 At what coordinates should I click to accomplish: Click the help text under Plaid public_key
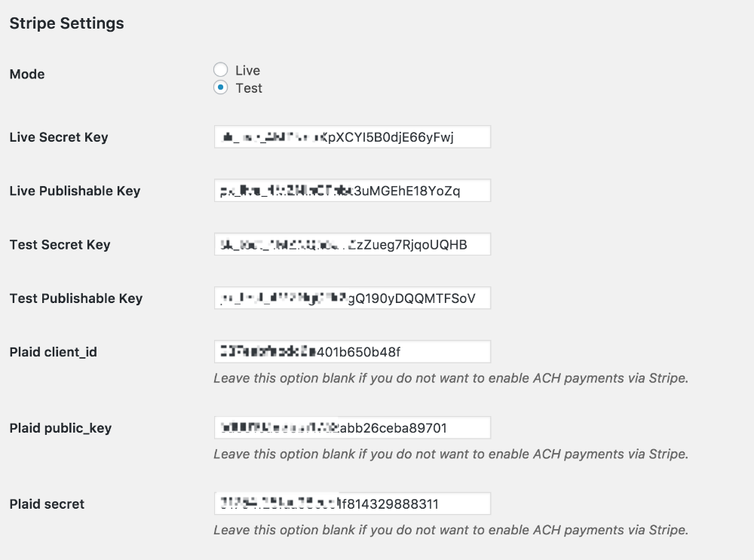451,454
